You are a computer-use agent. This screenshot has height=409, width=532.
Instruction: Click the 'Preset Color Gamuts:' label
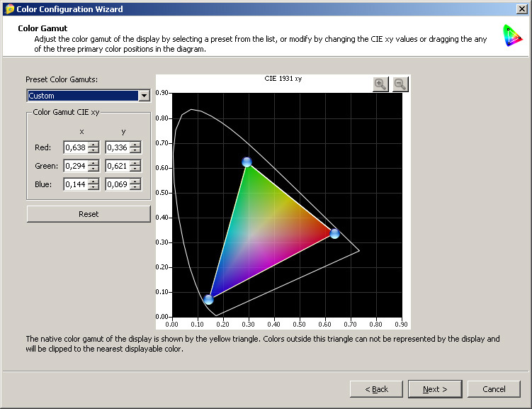coord(62,79)
